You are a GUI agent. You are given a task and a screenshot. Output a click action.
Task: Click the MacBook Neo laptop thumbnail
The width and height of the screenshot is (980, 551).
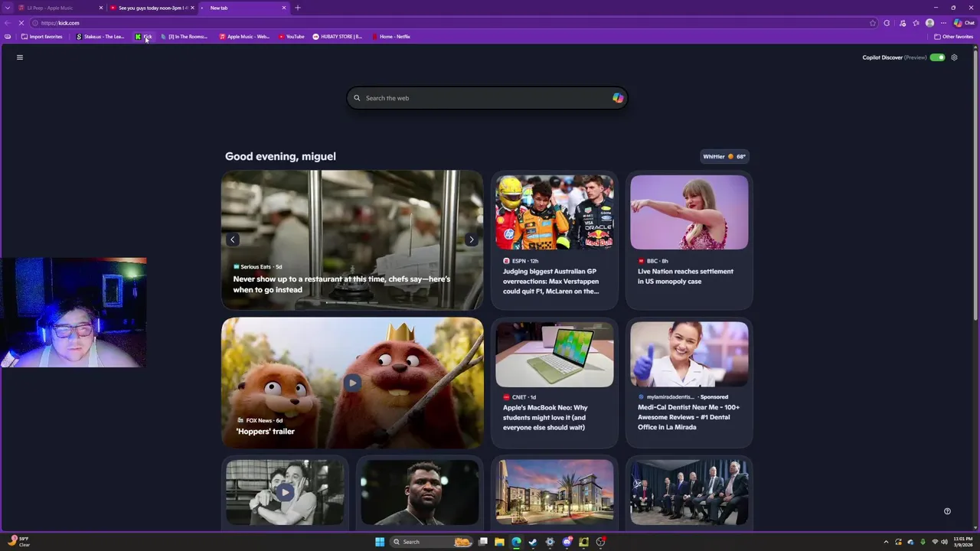point(554,355)
